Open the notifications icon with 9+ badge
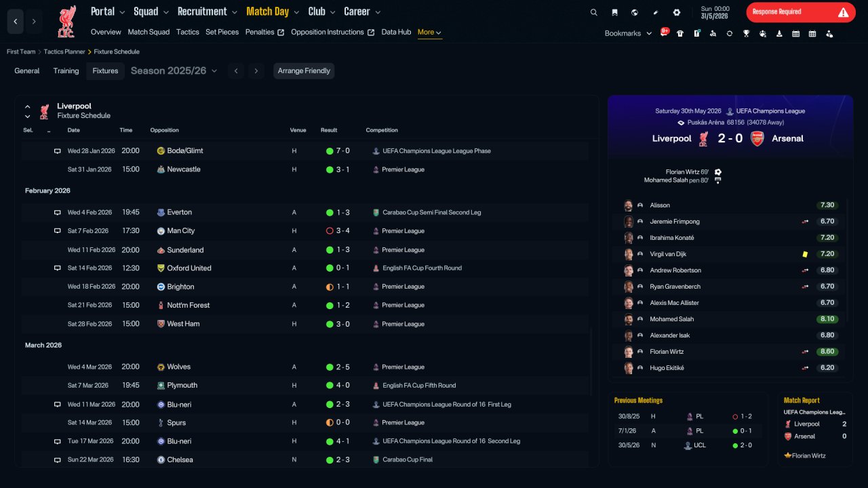Image resolution: width=868 pixels, height=488 pixels. point(665,33)
